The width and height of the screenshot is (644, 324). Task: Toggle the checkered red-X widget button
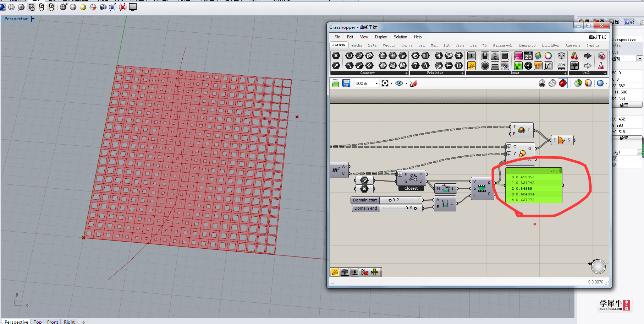tap(365, 272)
